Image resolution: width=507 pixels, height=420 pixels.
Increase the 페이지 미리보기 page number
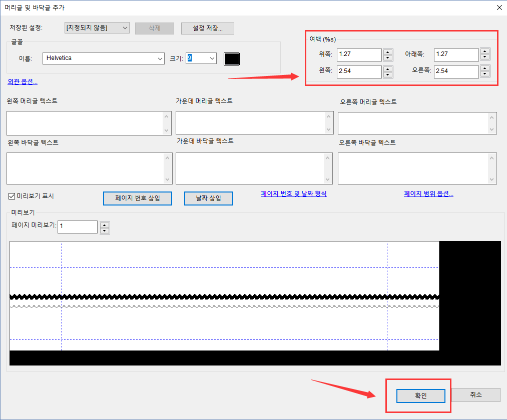105,224
